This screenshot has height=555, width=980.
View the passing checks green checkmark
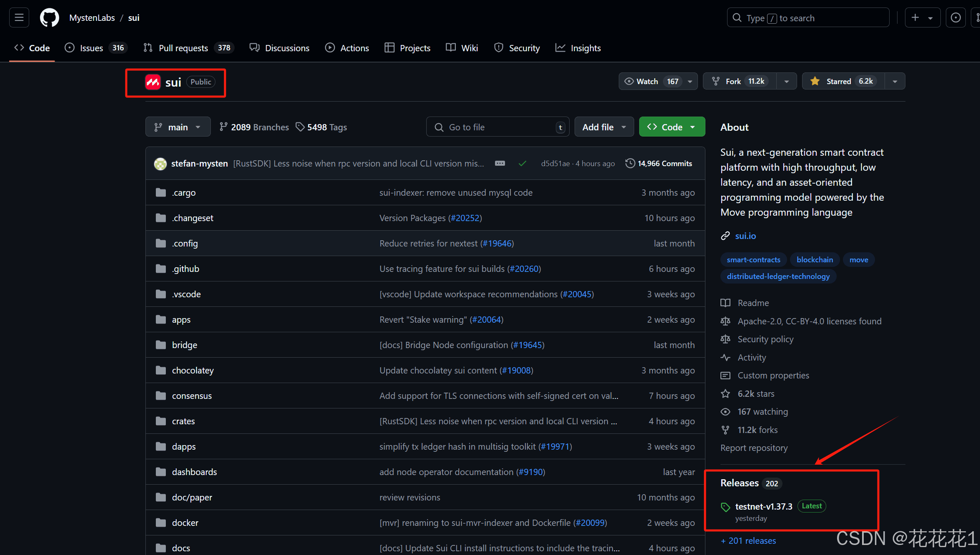(522, 164)
